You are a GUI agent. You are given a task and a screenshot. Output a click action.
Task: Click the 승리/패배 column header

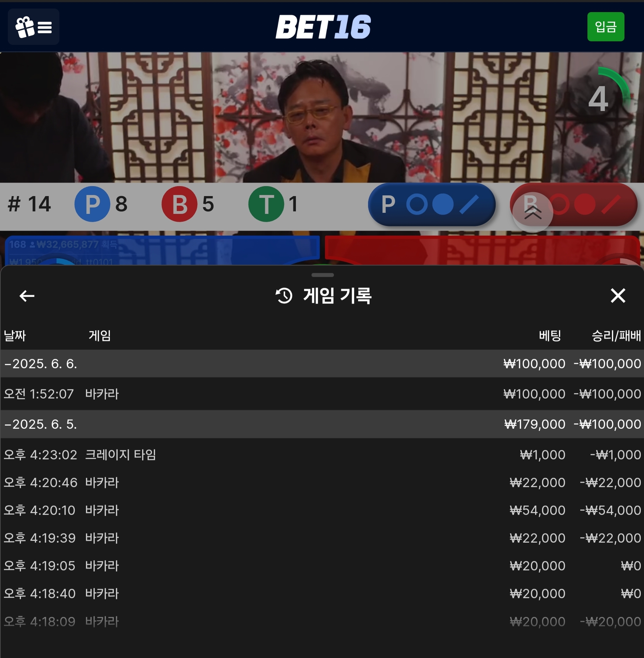(616, 336)
